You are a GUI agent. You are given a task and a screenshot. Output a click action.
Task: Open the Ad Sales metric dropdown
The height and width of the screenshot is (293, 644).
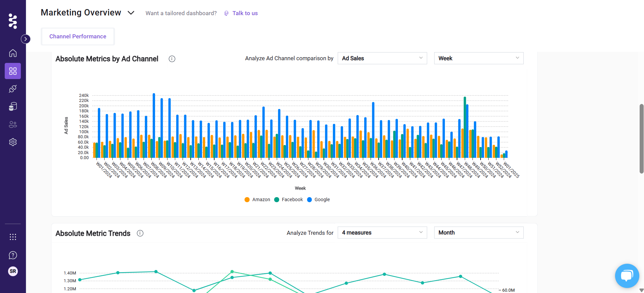click(x=382, y=58)
